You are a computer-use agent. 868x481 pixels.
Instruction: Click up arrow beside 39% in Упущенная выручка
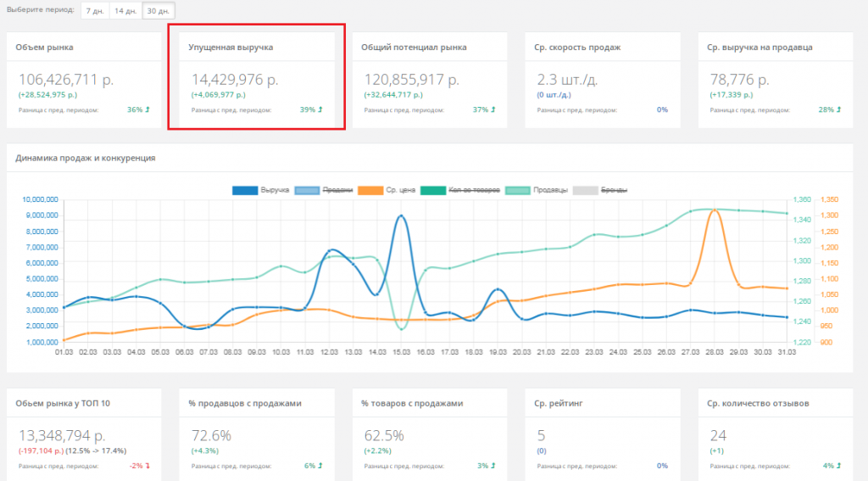pos(320,110)
